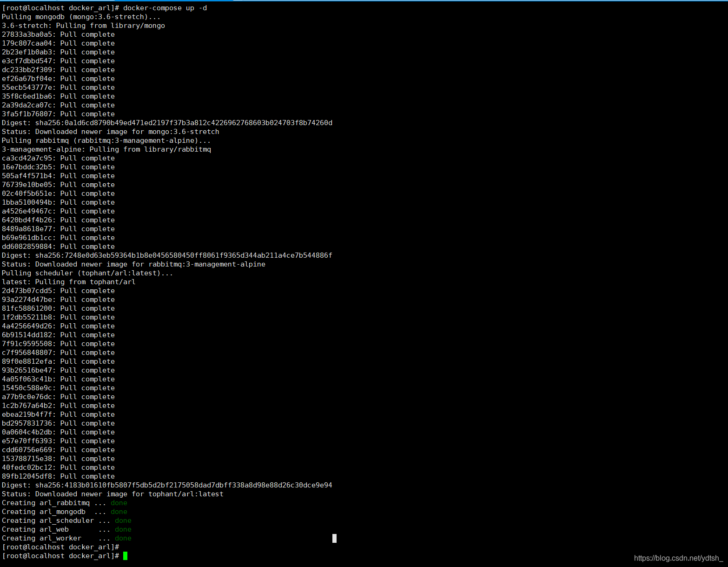Click layer ID c7f956848807
728x567 pixels.
27,353
